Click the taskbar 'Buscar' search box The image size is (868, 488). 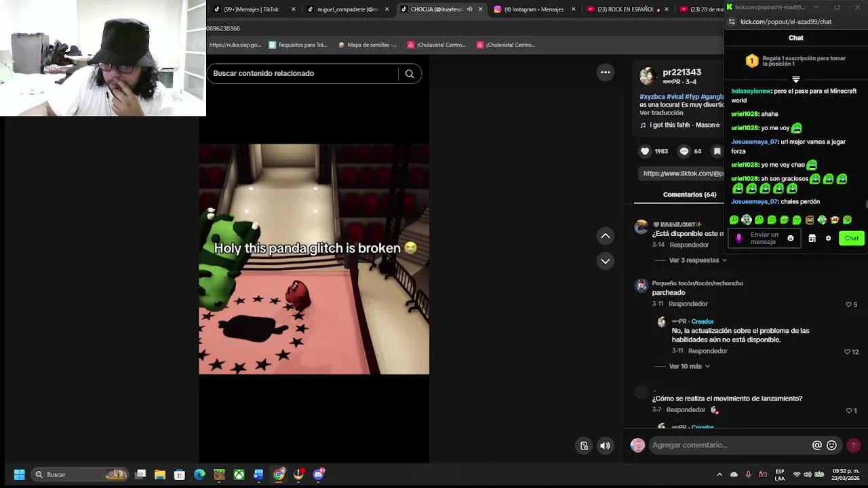click(80, 474)
